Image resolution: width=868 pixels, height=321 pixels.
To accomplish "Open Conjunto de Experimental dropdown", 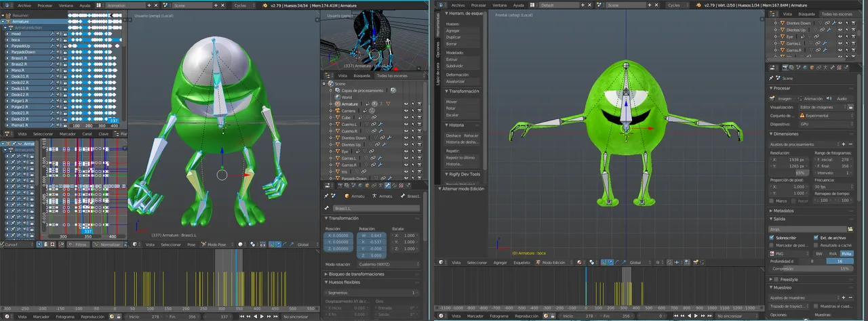I will pos(825,116).
